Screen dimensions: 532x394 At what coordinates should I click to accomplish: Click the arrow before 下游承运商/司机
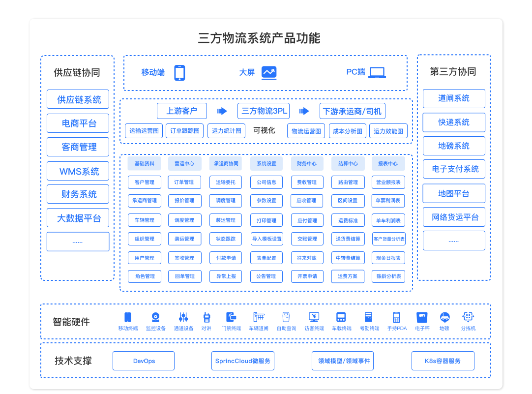(304, 111)
